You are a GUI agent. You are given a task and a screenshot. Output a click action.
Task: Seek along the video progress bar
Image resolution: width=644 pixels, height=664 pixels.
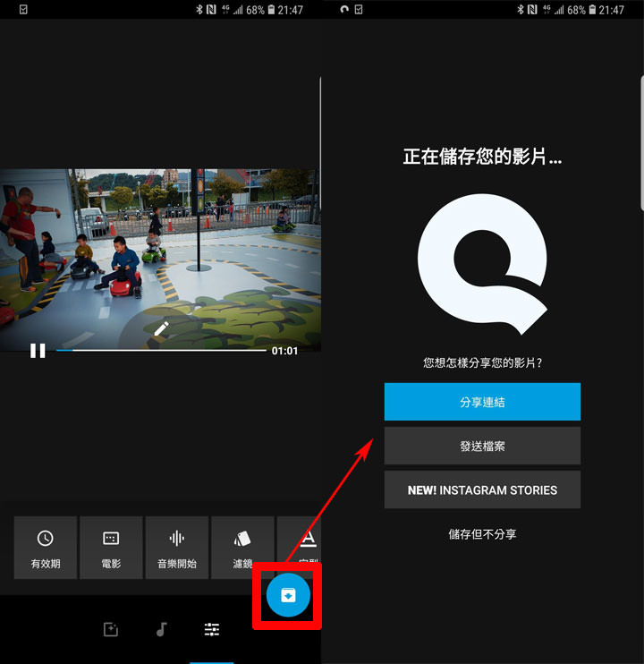pyautogui.click(x=161, y=351)
